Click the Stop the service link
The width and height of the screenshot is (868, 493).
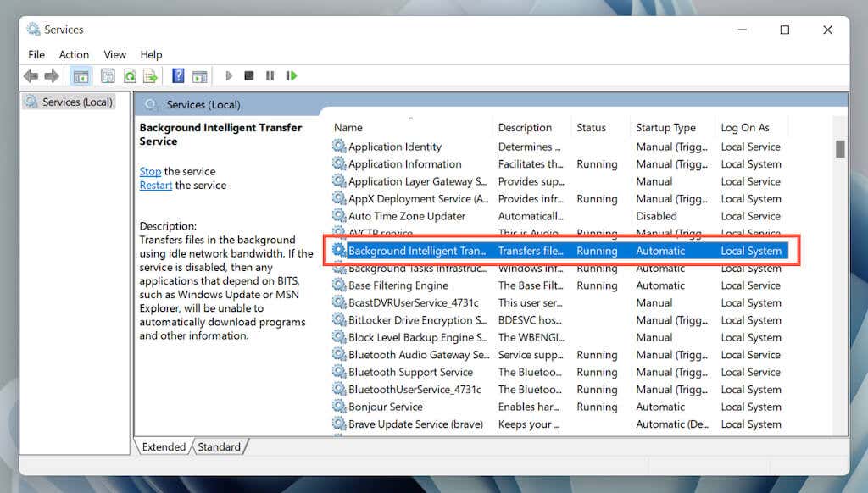[x=150, y=171]
